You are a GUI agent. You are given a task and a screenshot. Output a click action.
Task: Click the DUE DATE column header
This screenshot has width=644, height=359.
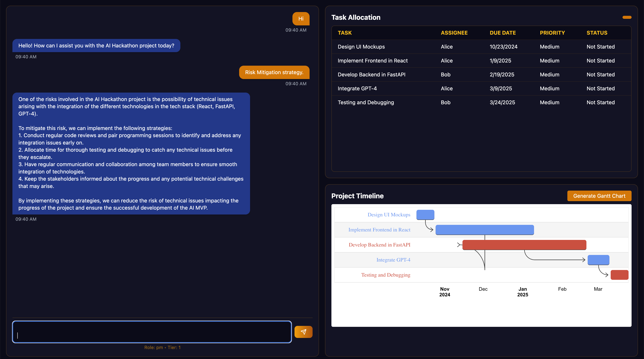tap(503, 33)
